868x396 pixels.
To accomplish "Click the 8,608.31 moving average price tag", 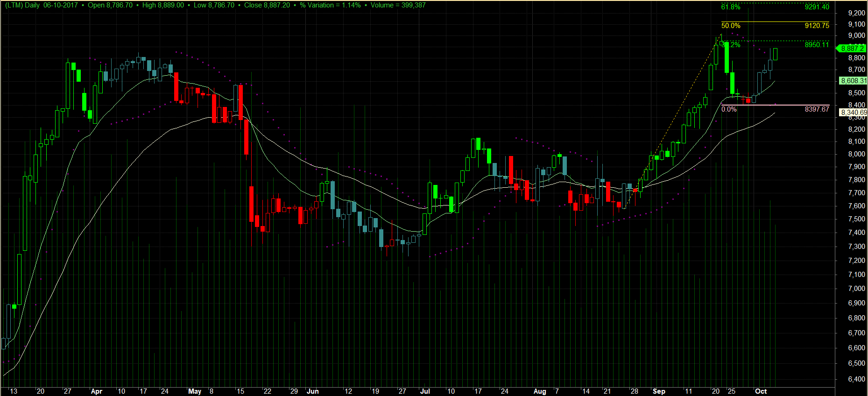I will coord(853,81).
